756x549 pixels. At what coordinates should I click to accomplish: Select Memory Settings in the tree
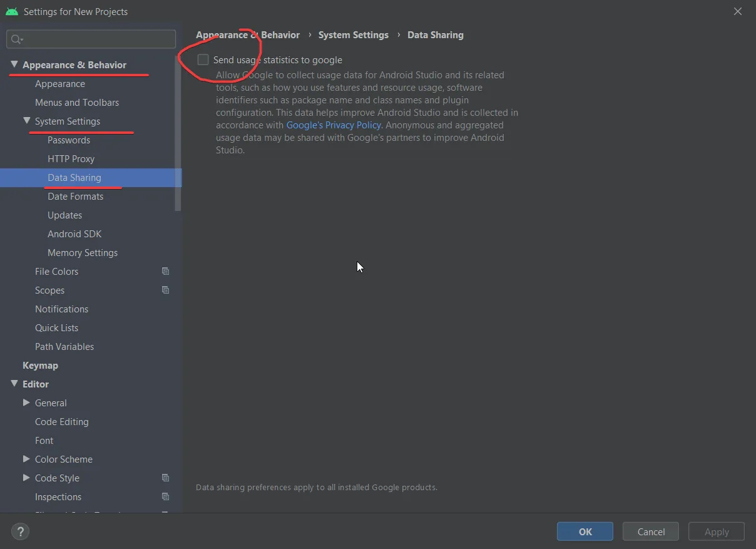(83, 252)
